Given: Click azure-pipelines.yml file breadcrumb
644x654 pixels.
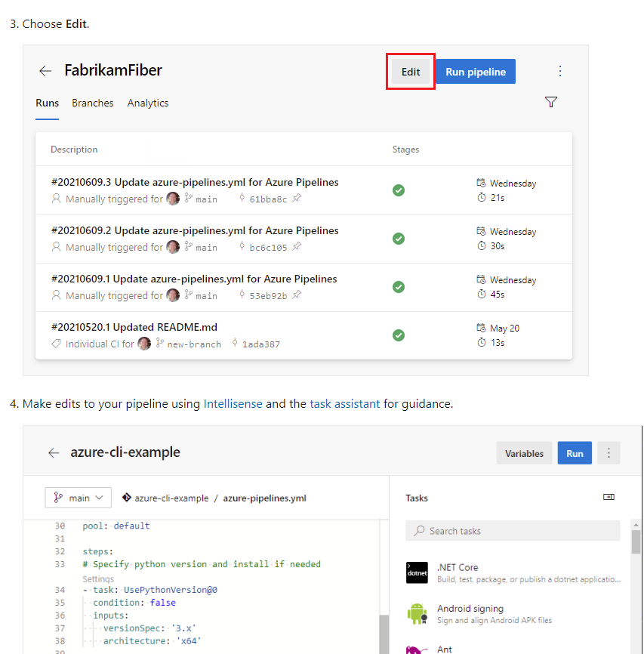Looking at the screenshot, I should [x=264, y=498].
